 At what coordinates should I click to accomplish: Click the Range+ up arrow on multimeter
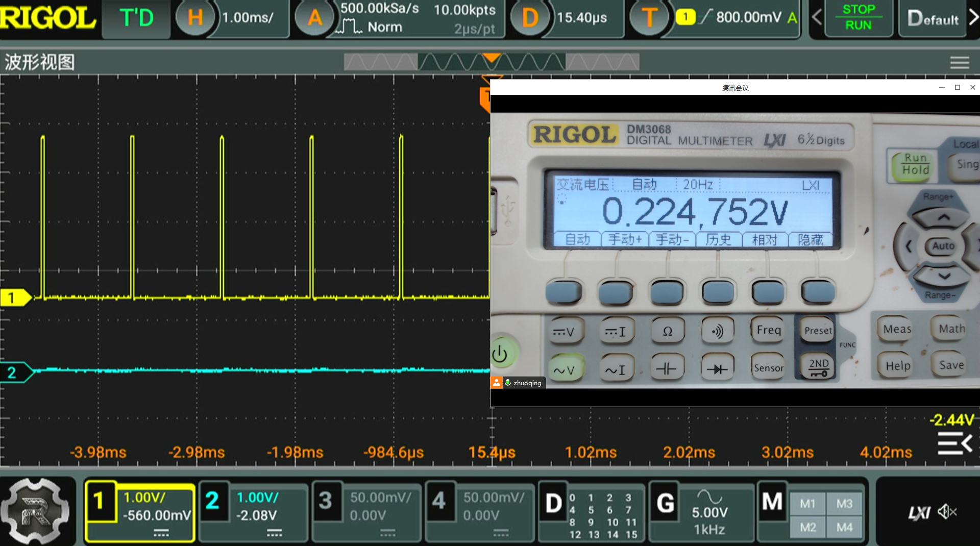[943, 217]
